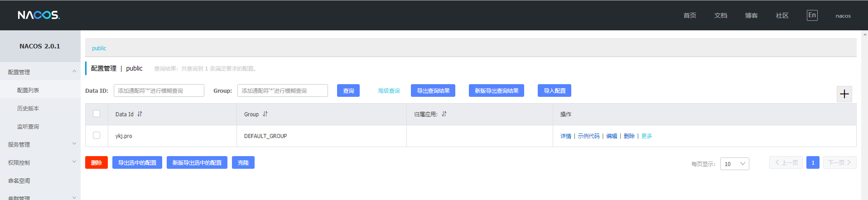
Task: Expand the 服务管理 sidebar menu
Action: (x=40, y=144)
